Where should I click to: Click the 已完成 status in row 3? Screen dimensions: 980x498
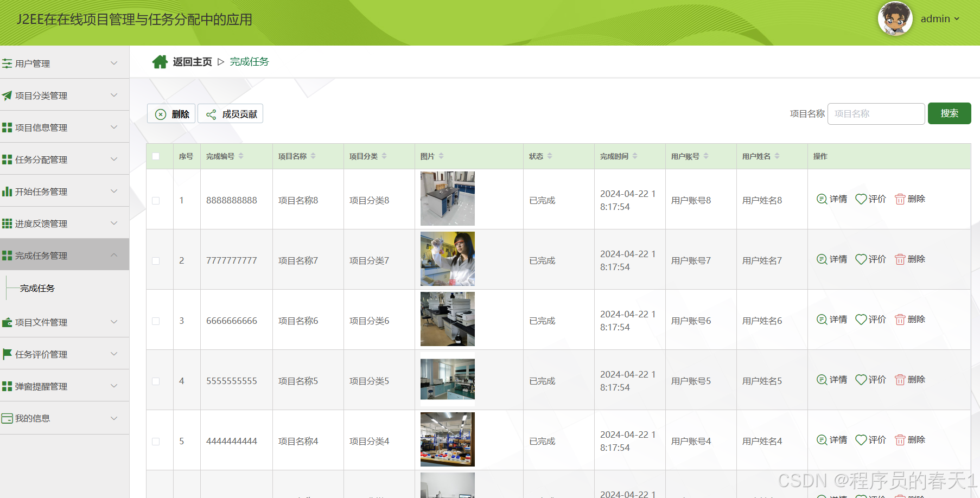click(542, 321)
